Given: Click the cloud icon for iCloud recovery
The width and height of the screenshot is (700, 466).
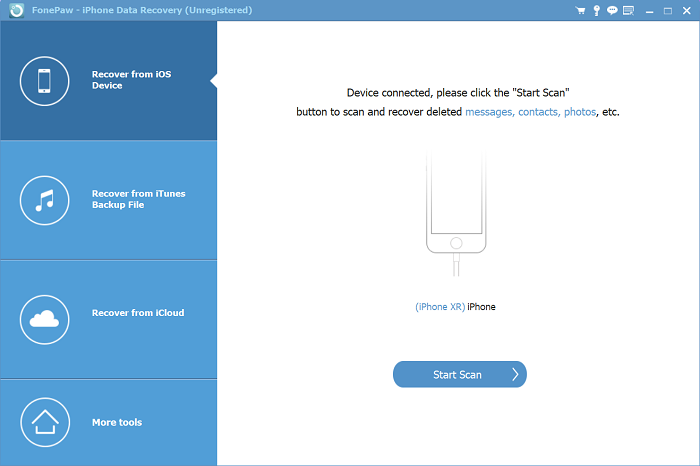Looking at the screenshot, I should (44, 320).
